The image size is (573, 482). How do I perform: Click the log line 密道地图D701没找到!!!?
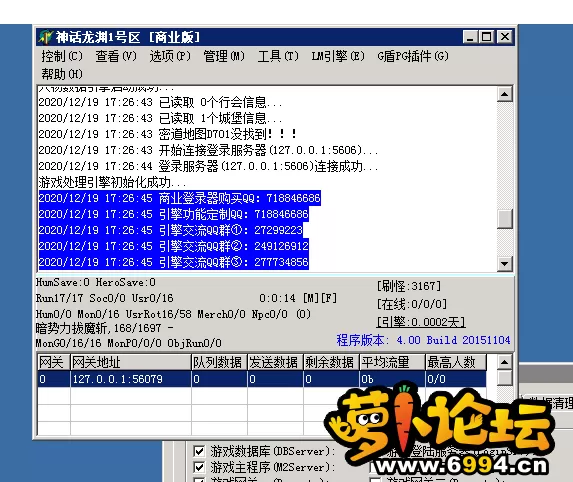click(x=168, y=134)
